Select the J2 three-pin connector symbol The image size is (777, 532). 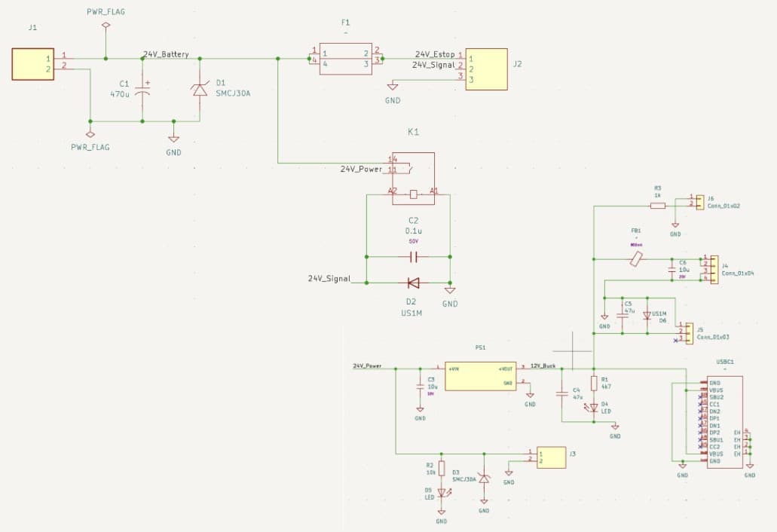(x=486, y=69)
